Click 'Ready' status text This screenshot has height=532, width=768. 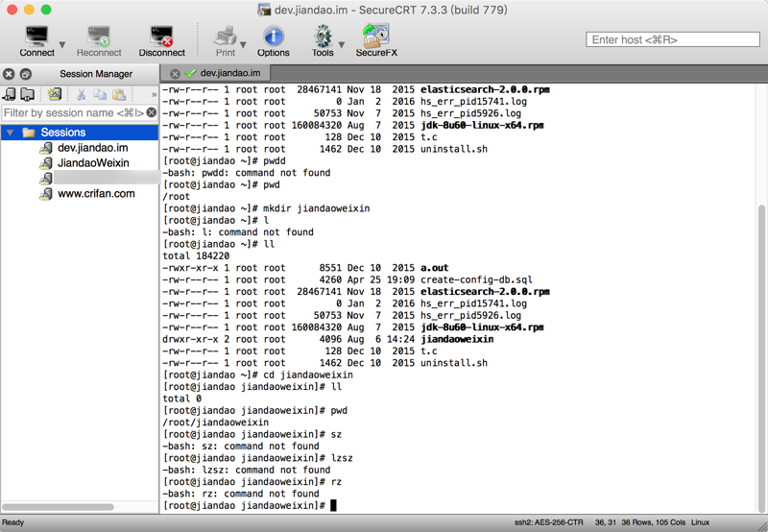pos(13,522)
